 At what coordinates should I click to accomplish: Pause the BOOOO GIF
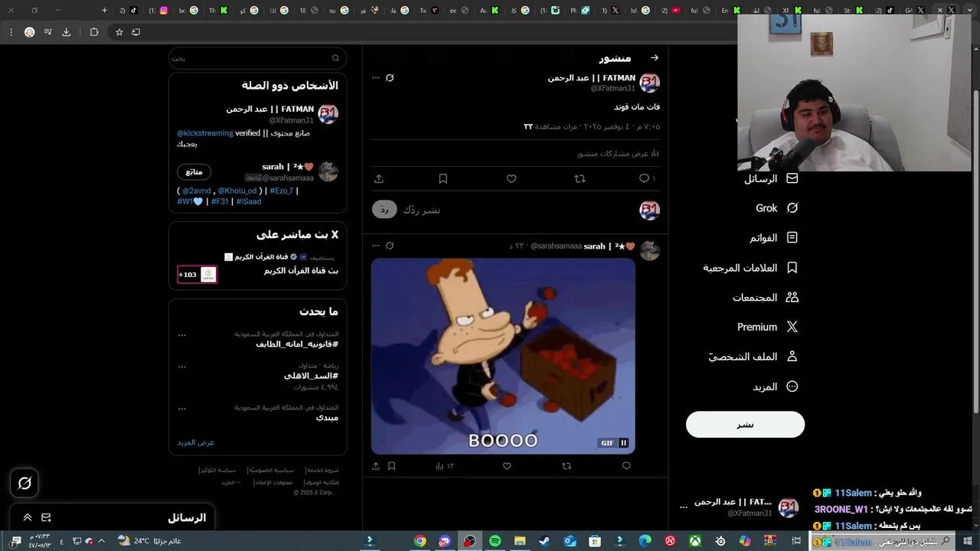[x=624, y=443]
